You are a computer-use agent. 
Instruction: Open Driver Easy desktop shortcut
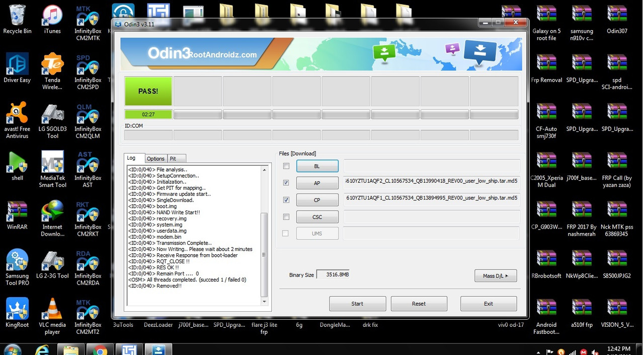[17, 68]
